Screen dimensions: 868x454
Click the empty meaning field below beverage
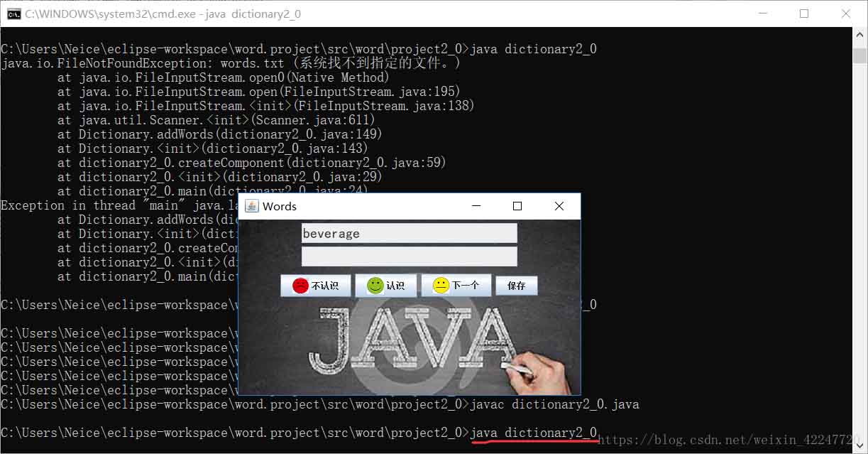410,256
